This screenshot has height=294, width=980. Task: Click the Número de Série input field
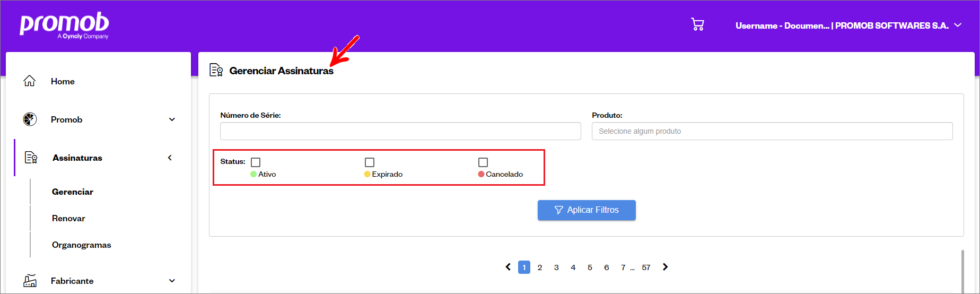click(400, 131)
